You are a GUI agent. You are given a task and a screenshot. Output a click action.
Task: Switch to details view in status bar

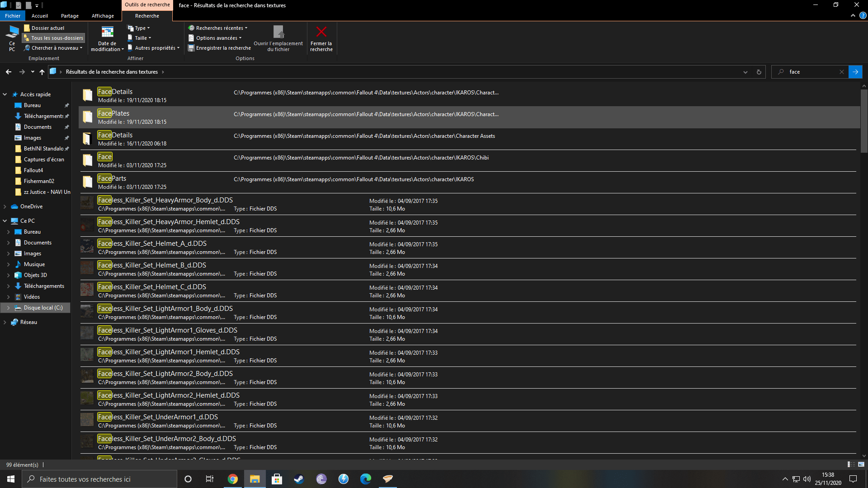coord(851,465)
